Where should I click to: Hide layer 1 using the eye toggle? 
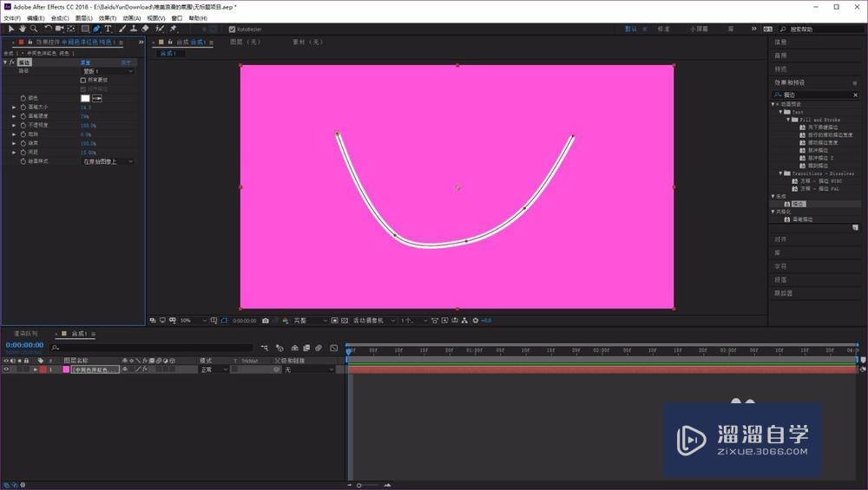(x=7, y=369)
